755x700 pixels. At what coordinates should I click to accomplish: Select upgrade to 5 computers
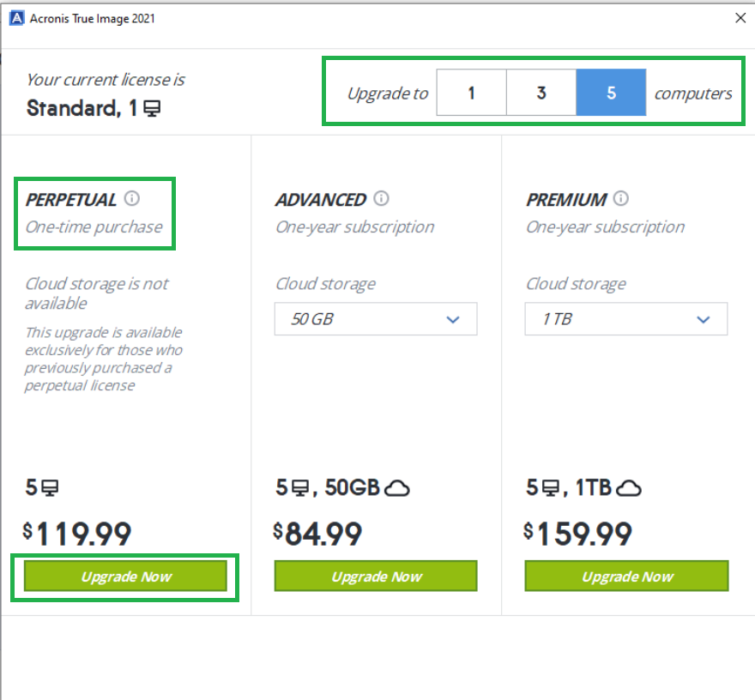(x=610, y=93)
